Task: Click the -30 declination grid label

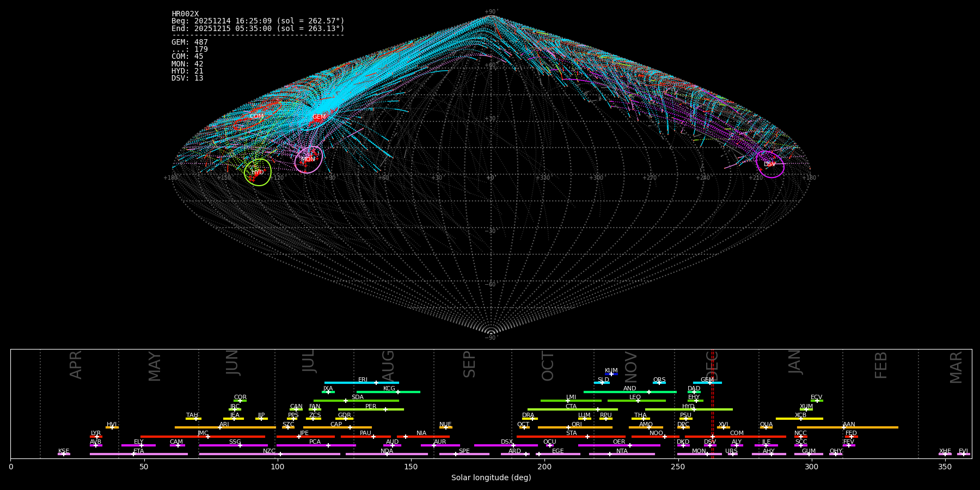Action: 491,231
